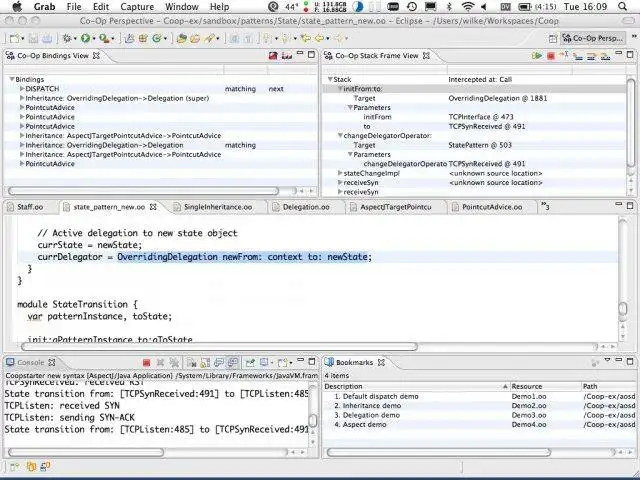Screen dimensions: 640x480
Task: Click the second red icon in Bindings View toolbar
Action: coord(287,56)
